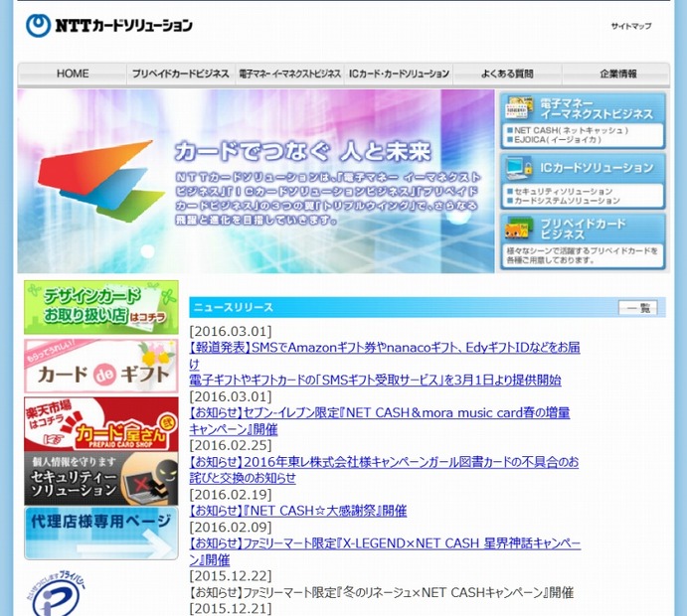Open ファミリーマート限定 X-LEGEND×NET CASH link
Image resolution: width=687 pixels, height=616 pixels.
tap(385, 551)
